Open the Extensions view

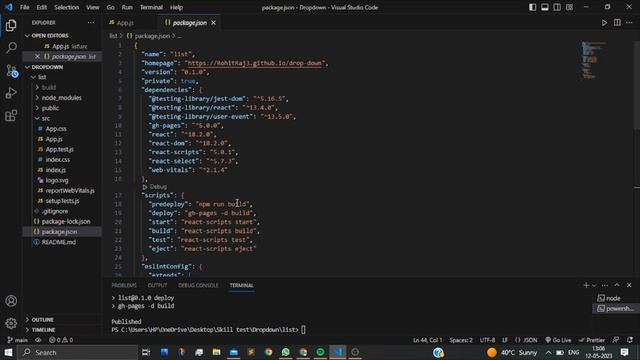click(x=11, y=116)
